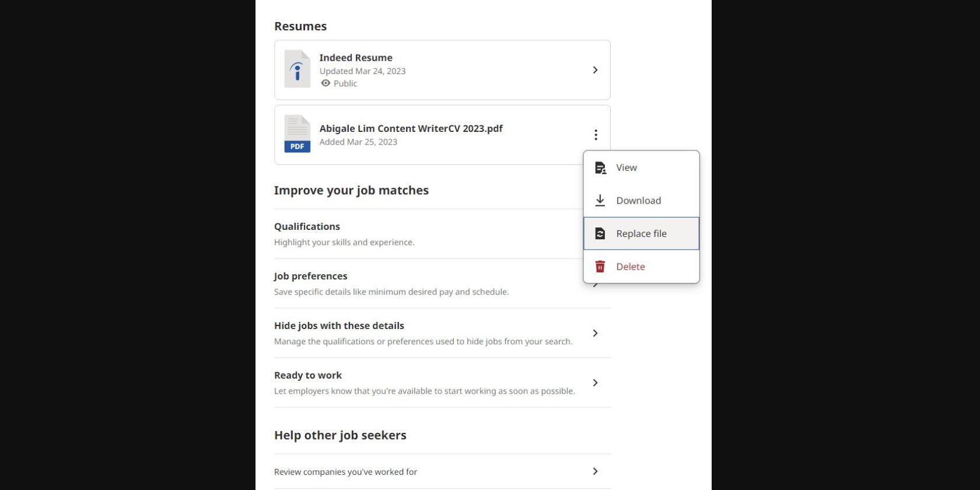The height and width of the screenshot is (490, 980).
Task: Expand the Ready to work arrow
Action: pos(595,383)
